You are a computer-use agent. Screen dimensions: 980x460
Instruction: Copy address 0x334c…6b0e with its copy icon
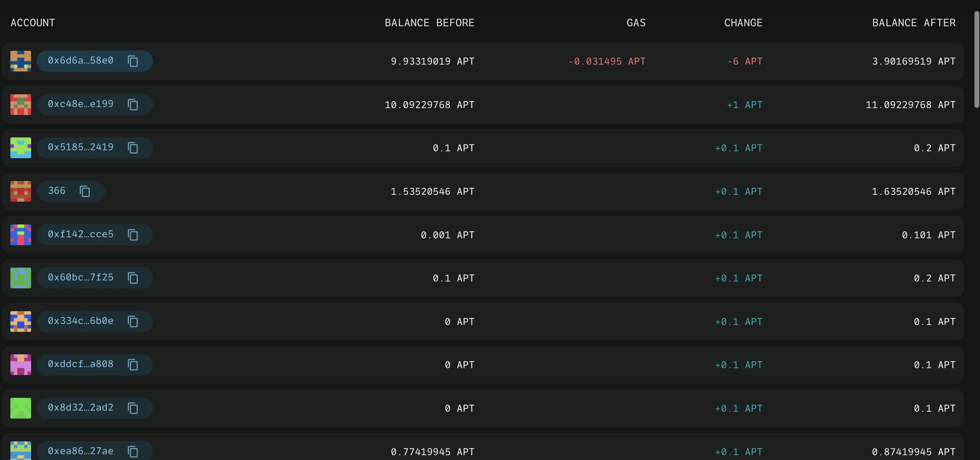click(x=133, y=322)
